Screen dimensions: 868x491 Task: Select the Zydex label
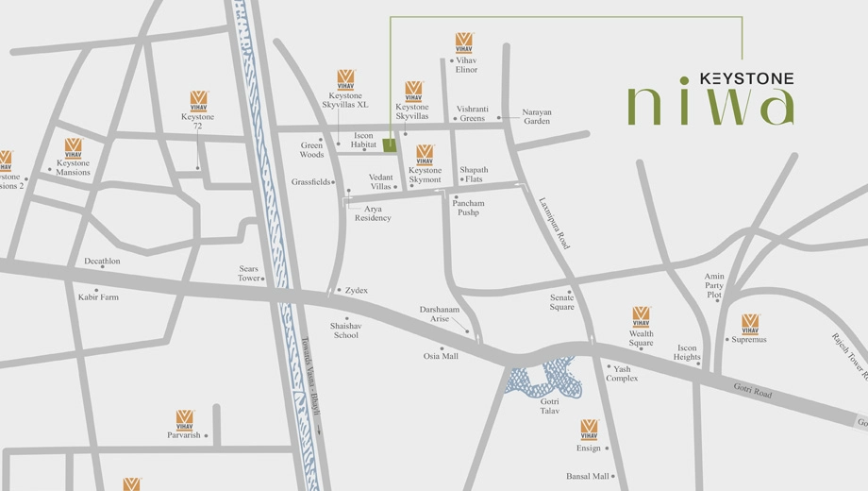click(356, 291)
